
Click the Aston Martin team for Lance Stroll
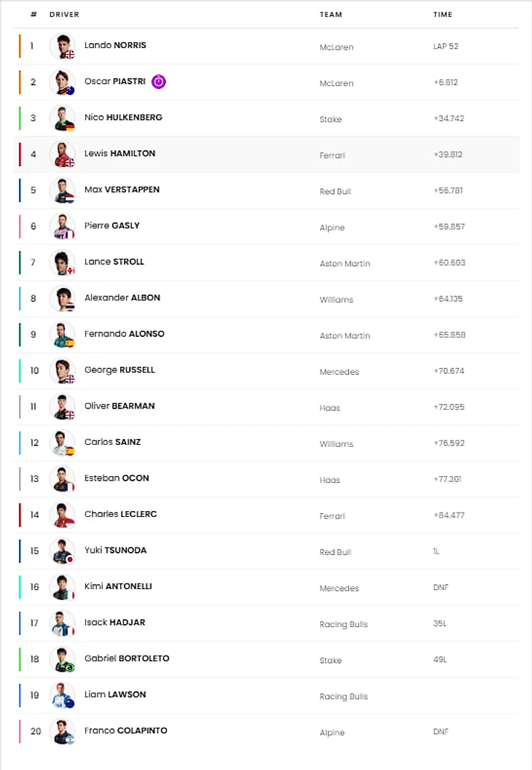pyautogui.click(x=345, y=263)
